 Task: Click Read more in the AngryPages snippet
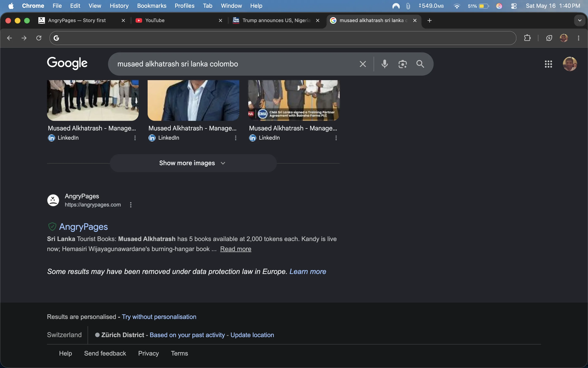(236, 249)
